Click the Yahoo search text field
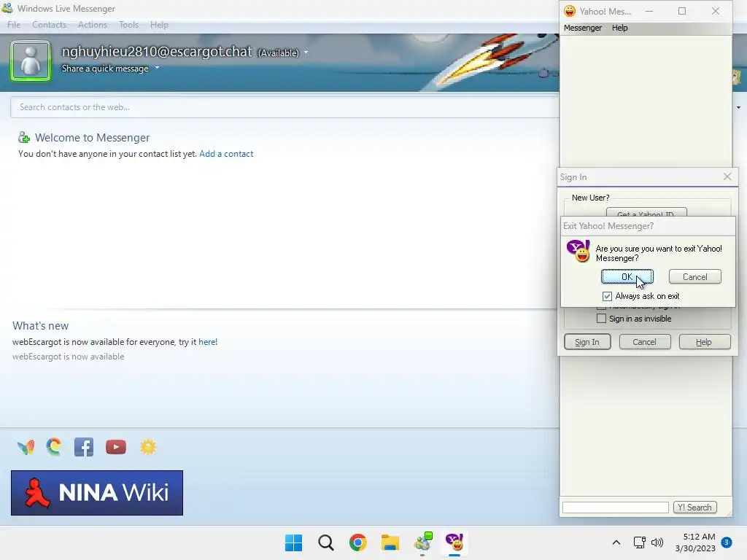The width and height of the screenshot is (747, 560). coord(616,507)
